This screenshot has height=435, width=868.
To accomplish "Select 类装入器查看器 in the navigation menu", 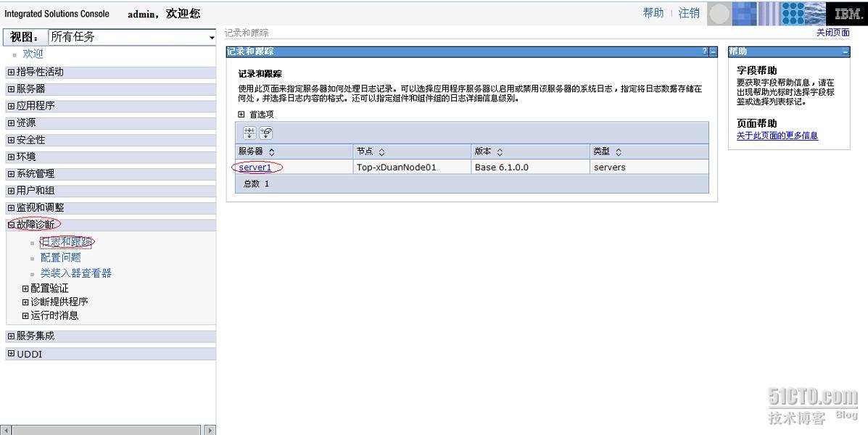I will pos(77,273).
